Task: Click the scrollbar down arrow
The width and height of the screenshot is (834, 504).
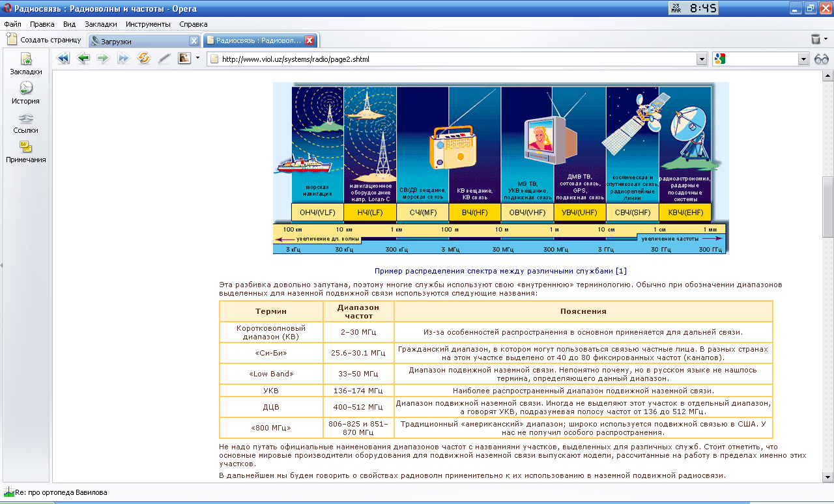Action: [x=828, y=477]
